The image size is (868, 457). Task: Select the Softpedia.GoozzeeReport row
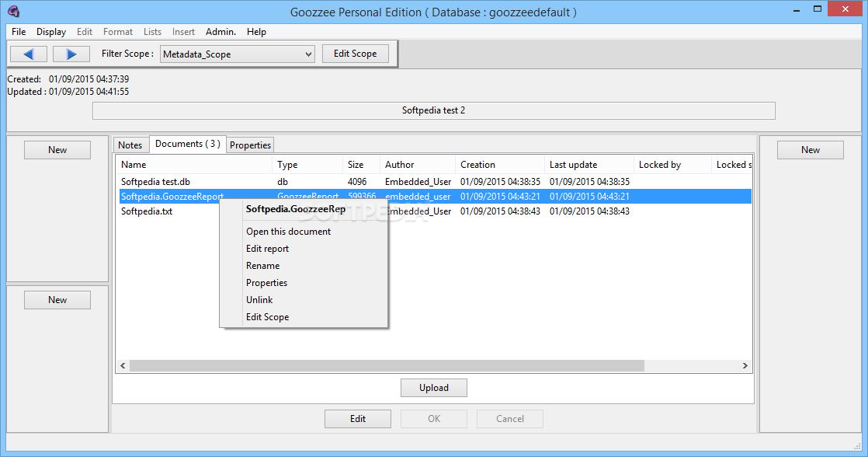point(433,197)
